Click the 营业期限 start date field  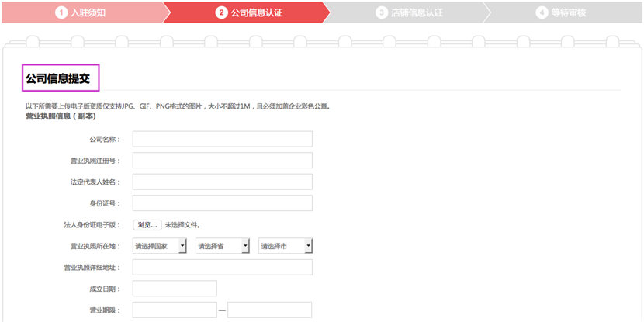point(175,310)
